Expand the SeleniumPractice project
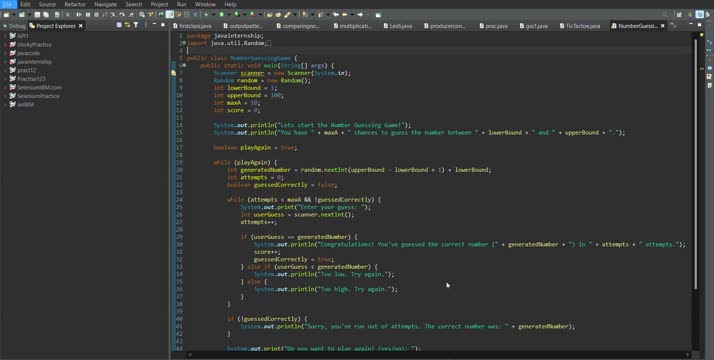The width and height of the screenshot is (714, 360). (x=5, y=96)
